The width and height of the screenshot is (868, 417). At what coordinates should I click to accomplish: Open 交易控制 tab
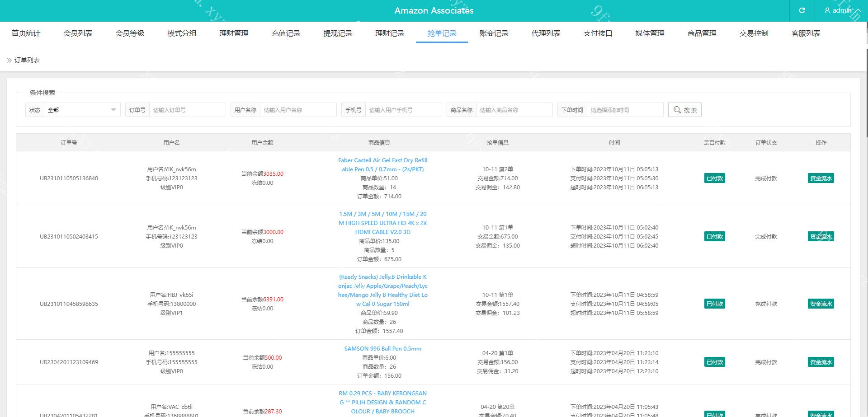pos(754,33)
